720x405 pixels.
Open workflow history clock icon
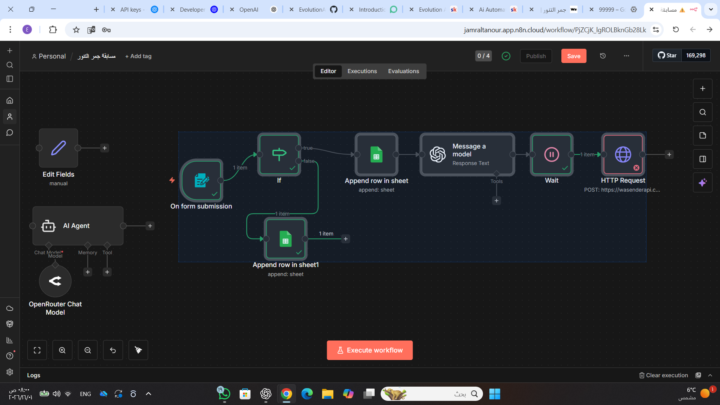tap(603, 56)
